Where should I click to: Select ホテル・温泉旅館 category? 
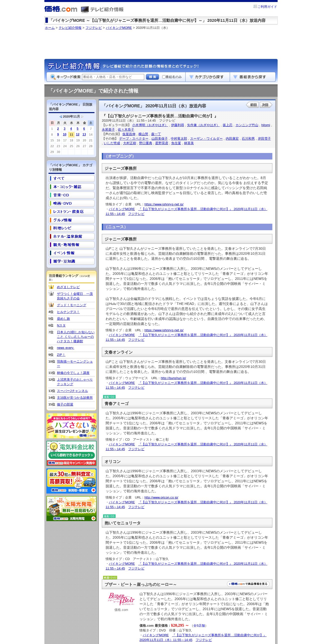click(71, 236)
